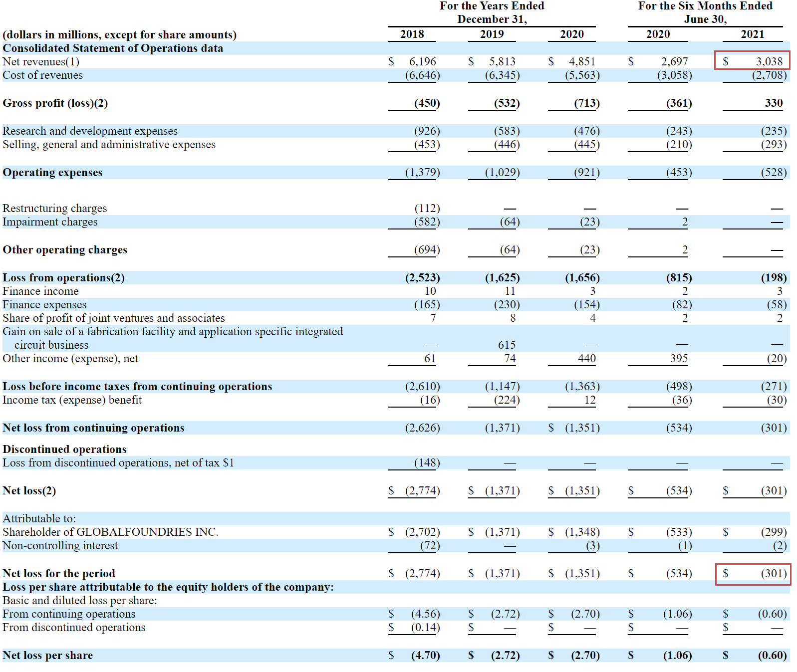Click the 2021 gross profit value 330
Viewport: 797px width, 672px height.
click(x=774, y=103)
